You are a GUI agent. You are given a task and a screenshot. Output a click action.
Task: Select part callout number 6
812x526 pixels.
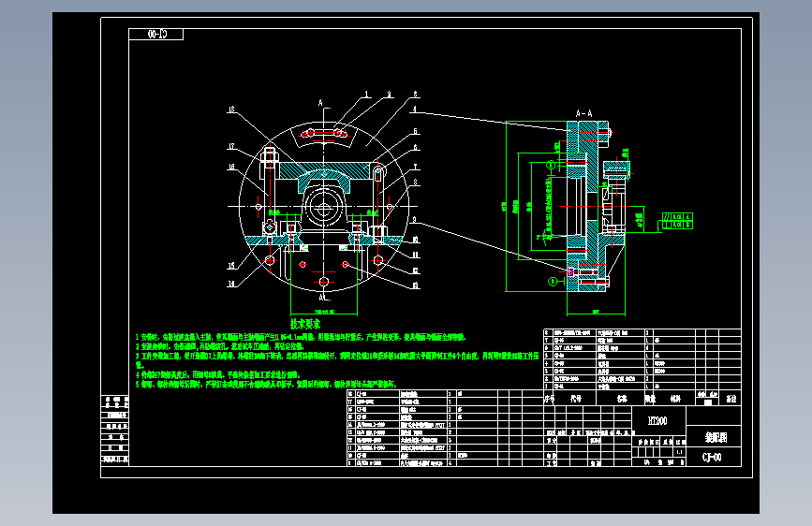tap(415, 148)
